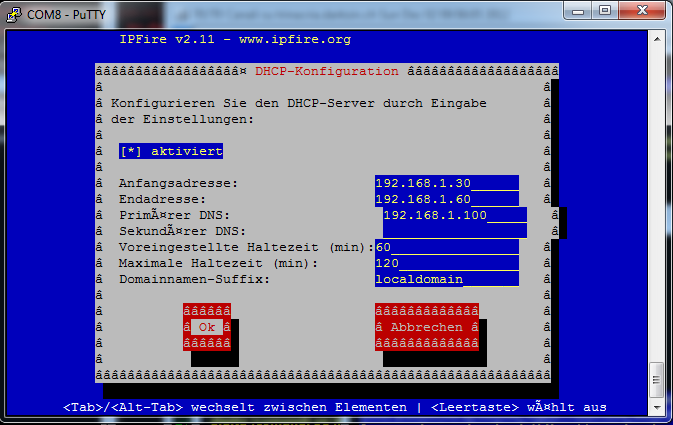Click the Maximale Haltezeit field showing 120

point(446,263)
